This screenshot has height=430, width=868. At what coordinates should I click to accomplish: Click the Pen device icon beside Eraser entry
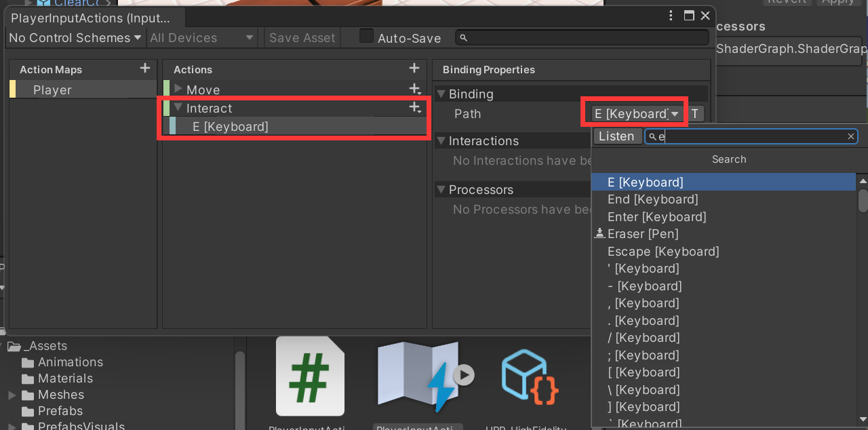pos(599,233)
